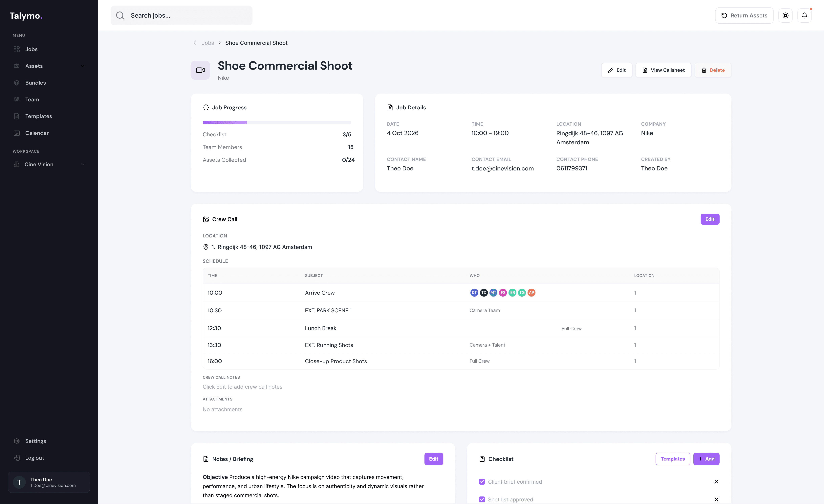Open the help lifebuoy icon
Viewport: 824px width, 504px height.
785,15
